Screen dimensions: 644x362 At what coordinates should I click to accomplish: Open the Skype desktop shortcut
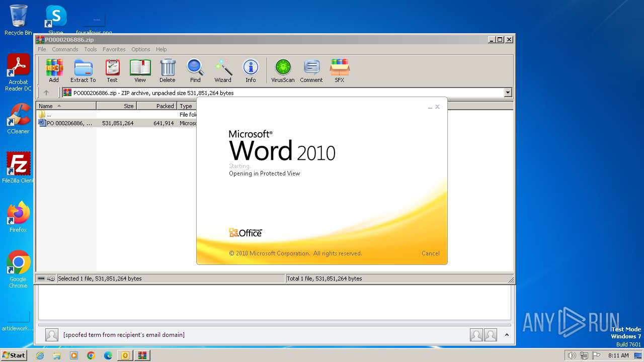[x=55, y=19]
